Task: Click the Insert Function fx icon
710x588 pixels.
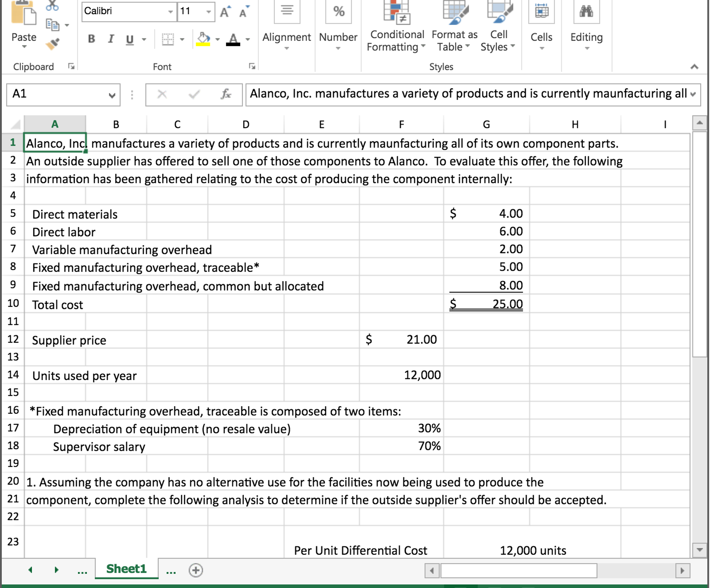Action: point(226,94)
